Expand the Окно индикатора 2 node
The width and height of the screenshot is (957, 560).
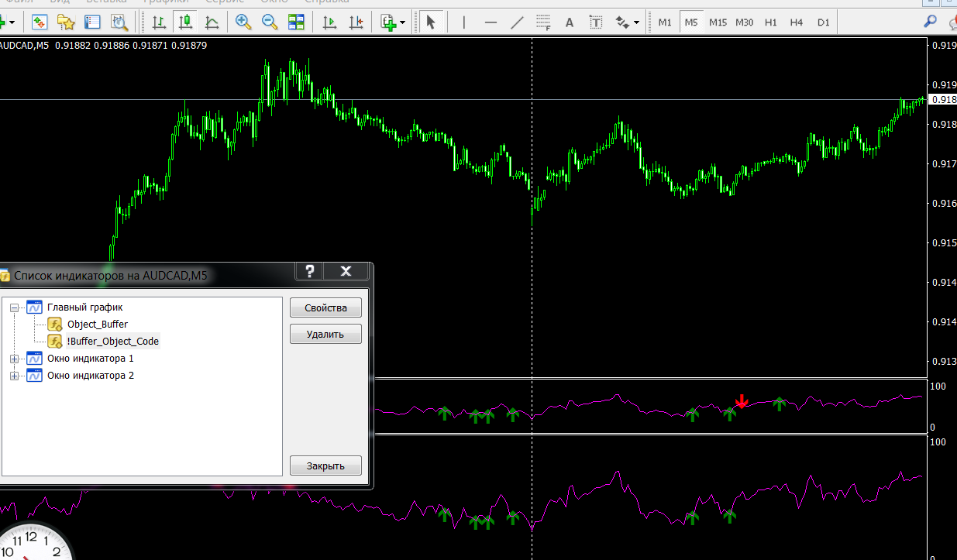point(14,376)
